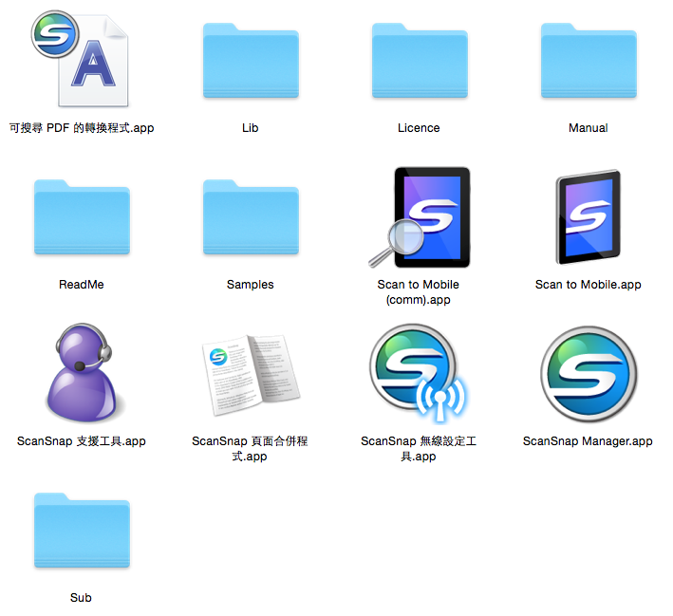
Task: Click the 'ReadMe' folder name label
Action: point(82,285)
